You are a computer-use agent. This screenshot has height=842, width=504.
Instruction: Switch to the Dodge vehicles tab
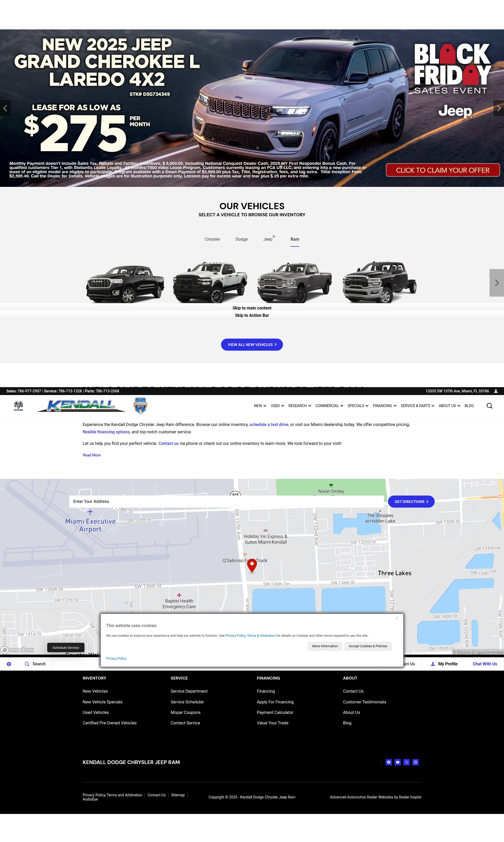coord(242,239)
